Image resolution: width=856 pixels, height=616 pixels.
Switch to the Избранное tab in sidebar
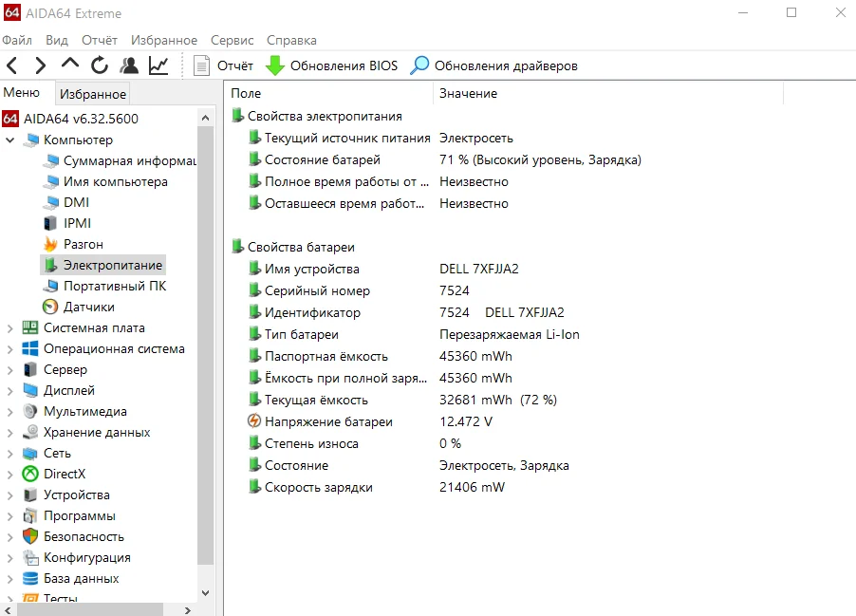tap(93, 94)
